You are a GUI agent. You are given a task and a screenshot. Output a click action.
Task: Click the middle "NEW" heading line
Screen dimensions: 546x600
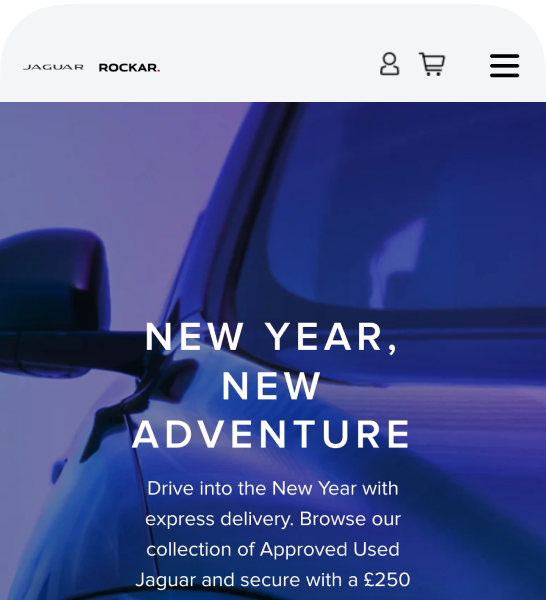271,385
